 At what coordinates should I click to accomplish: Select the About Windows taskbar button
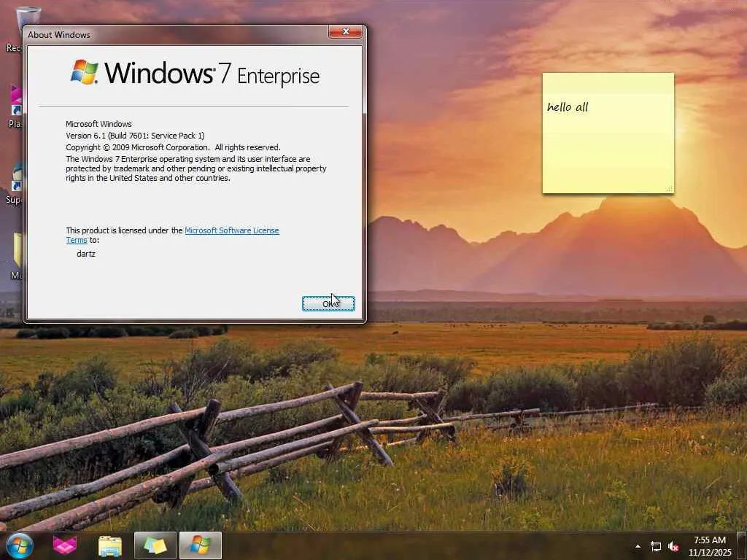[201, 545]
